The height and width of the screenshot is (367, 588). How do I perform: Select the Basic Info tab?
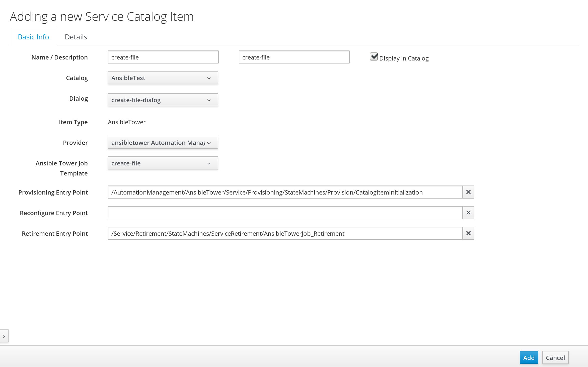point(33,37)
